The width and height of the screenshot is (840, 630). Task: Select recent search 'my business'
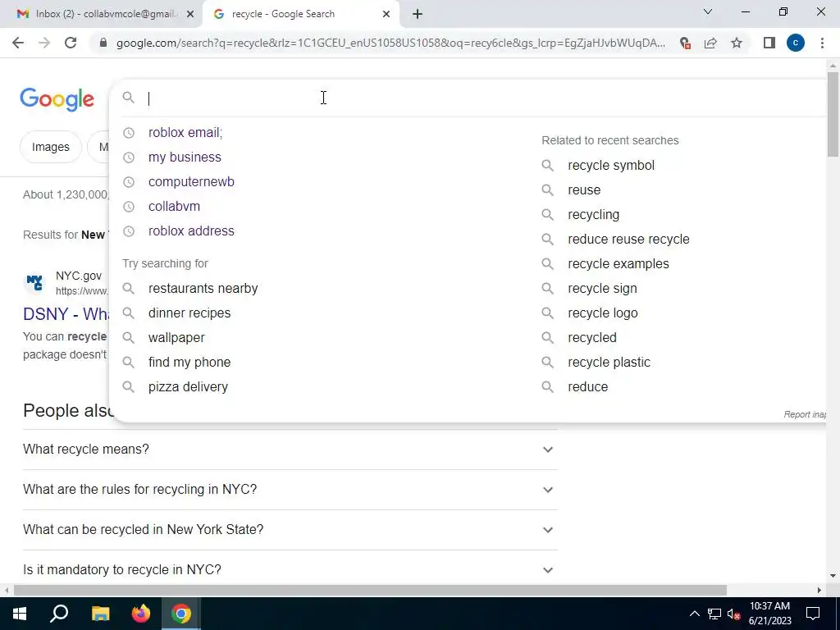click(x=185, y=157)
